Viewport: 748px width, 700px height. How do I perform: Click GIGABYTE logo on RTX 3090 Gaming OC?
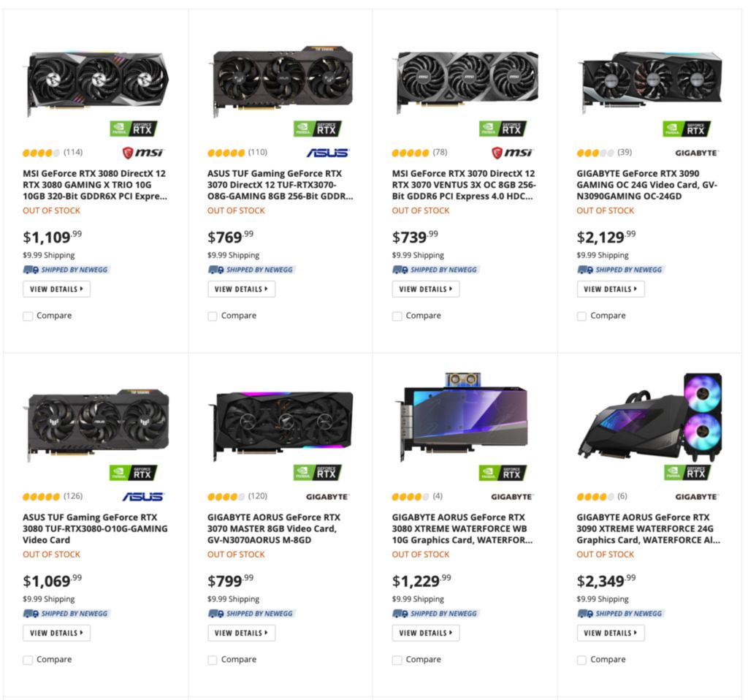click(x=696, y=153)
